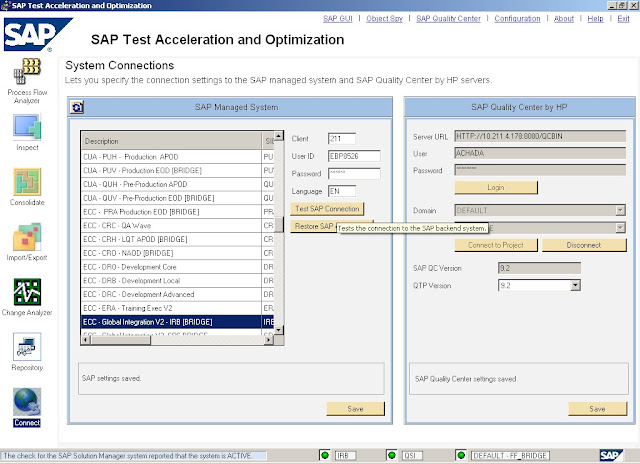Click the Disconnect button

[x=584, y=245]
